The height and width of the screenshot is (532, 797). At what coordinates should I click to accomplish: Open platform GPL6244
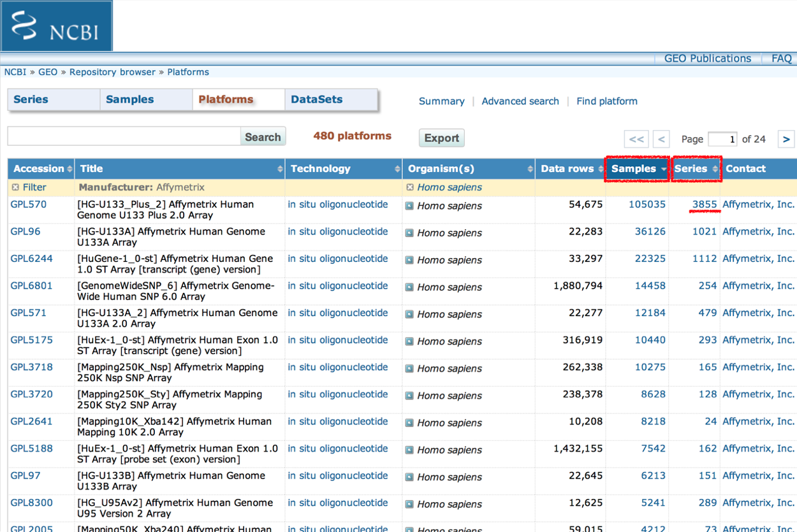click(x=31, y=259)
